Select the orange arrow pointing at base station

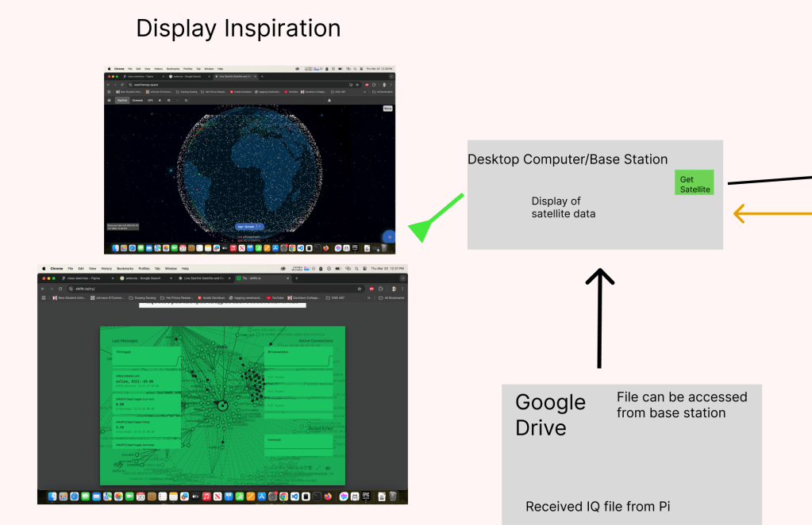coord(770,213)
